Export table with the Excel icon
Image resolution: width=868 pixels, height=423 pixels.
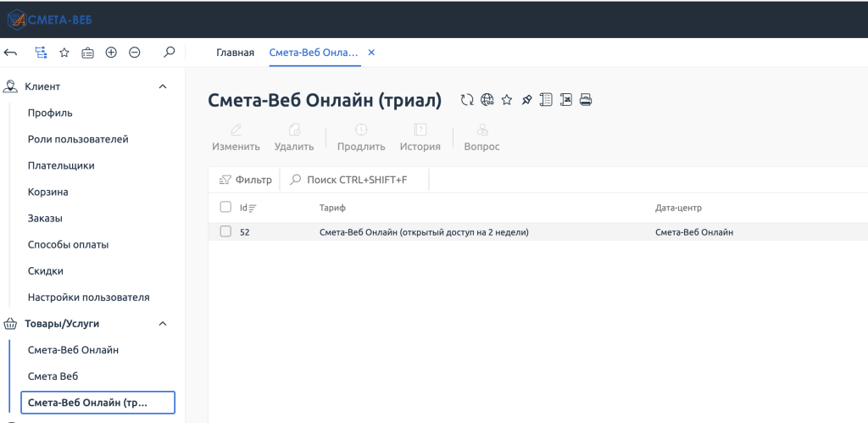565,100
